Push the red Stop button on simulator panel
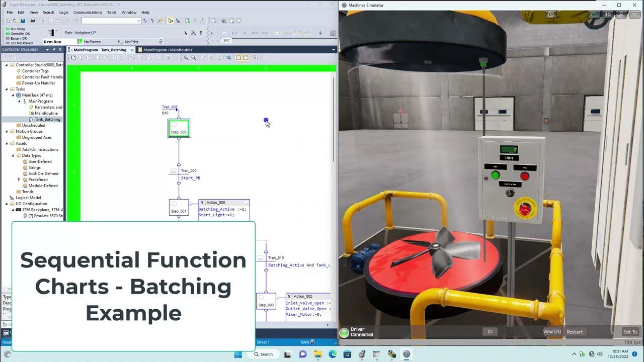 tap(525, 176)
